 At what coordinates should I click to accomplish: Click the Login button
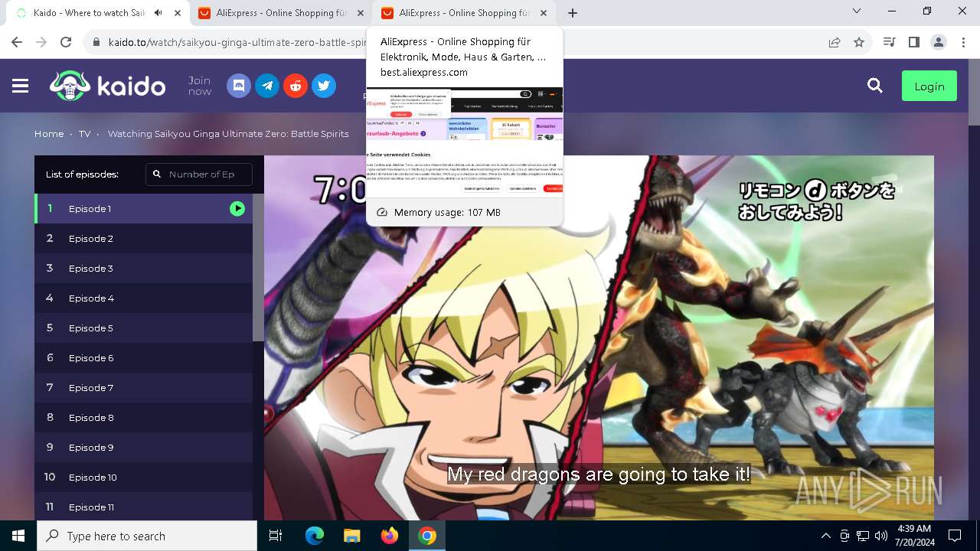(x=929, y=86)
